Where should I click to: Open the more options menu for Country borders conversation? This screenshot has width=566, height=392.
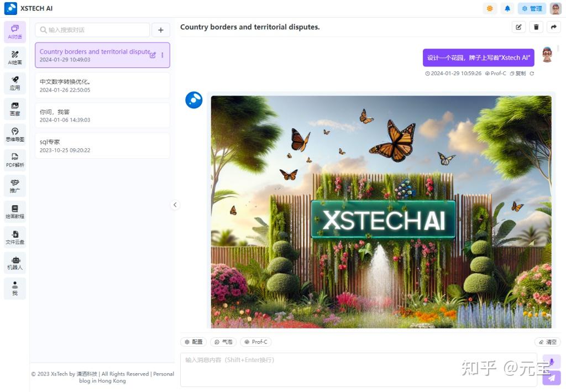(162, 55)
